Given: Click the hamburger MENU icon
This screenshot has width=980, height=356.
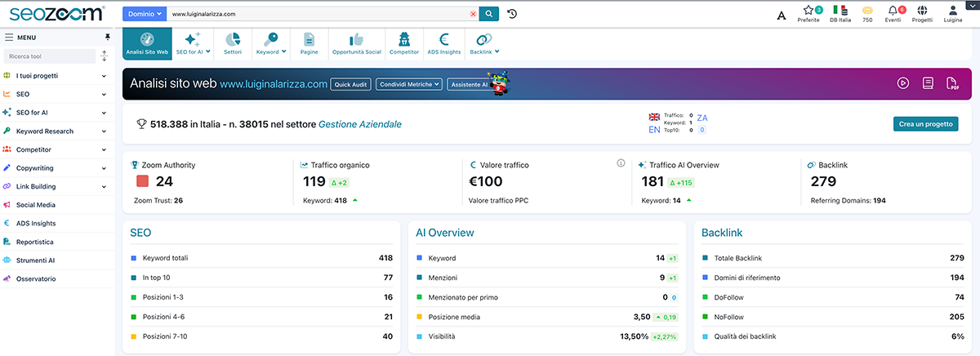Looking at the screenshot, I should [x=9, y=37].
